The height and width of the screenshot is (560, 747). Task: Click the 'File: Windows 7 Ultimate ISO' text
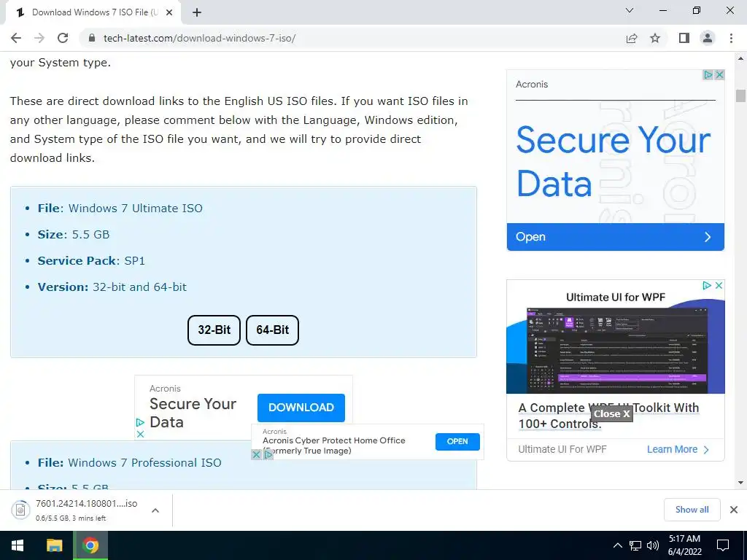(x=120, y=208)
